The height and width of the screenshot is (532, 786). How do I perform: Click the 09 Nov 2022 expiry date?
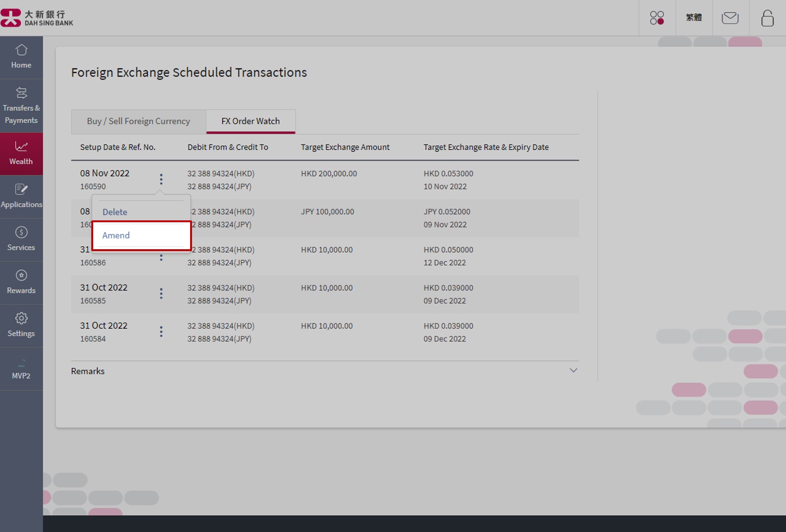(445, 225)
